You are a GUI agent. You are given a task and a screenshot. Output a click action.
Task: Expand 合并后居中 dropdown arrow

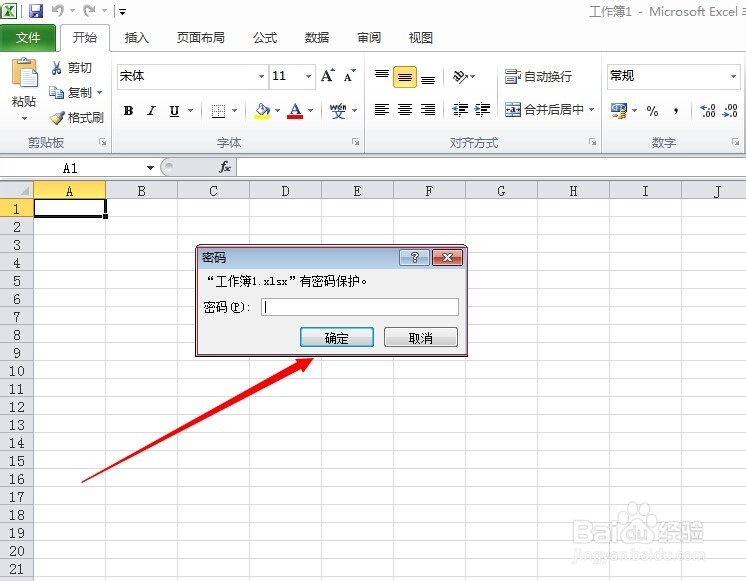click(x=591, y=110)
